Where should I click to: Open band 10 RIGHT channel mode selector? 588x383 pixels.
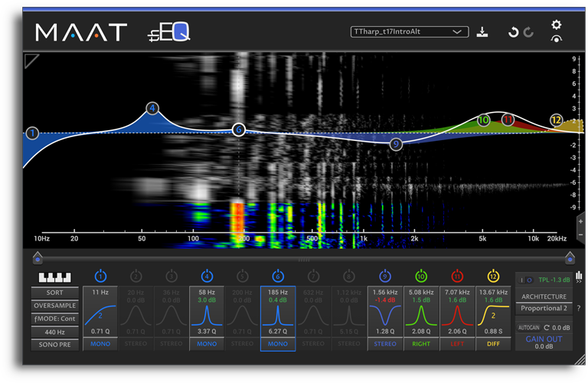(421, 344)
